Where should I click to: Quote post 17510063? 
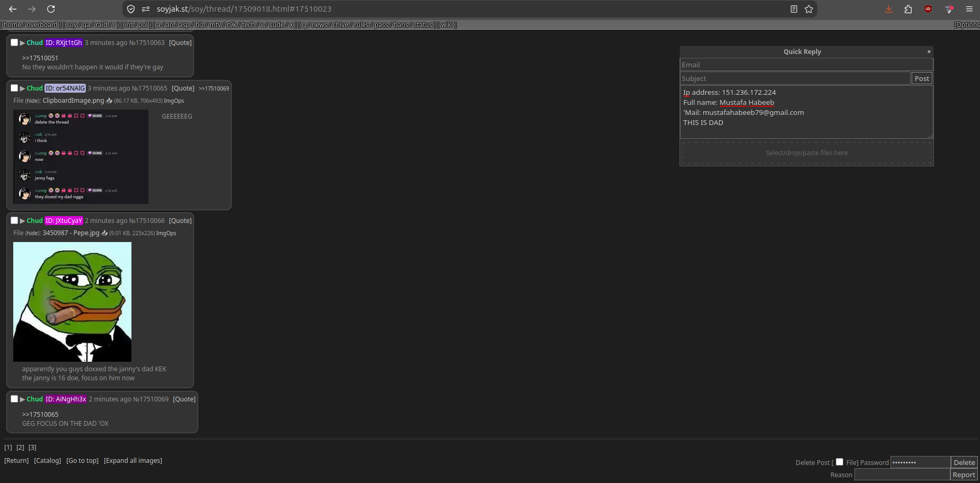180,43
